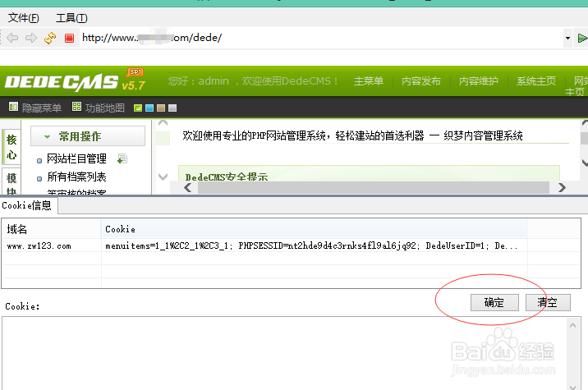Viewport: 588px width, 390px height.
Task: Stop loading with the red stop icon
Action: [x=69, y=38]
